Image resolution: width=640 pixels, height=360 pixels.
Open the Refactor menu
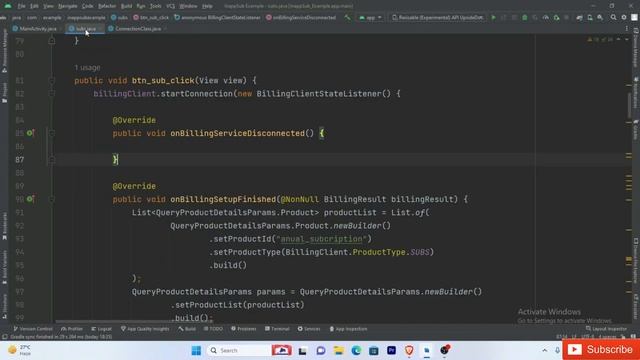[107, 6]
